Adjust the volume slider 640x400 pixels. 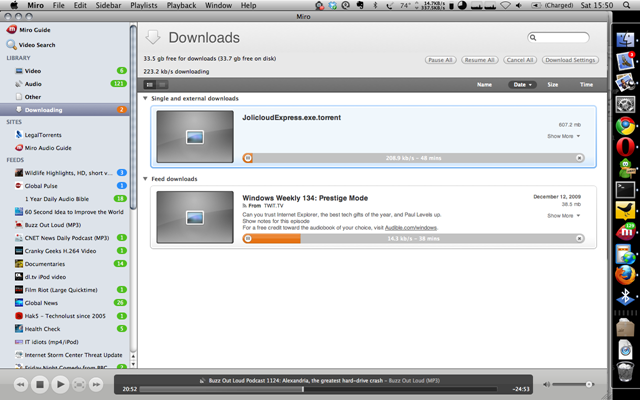tap(575, 384)
